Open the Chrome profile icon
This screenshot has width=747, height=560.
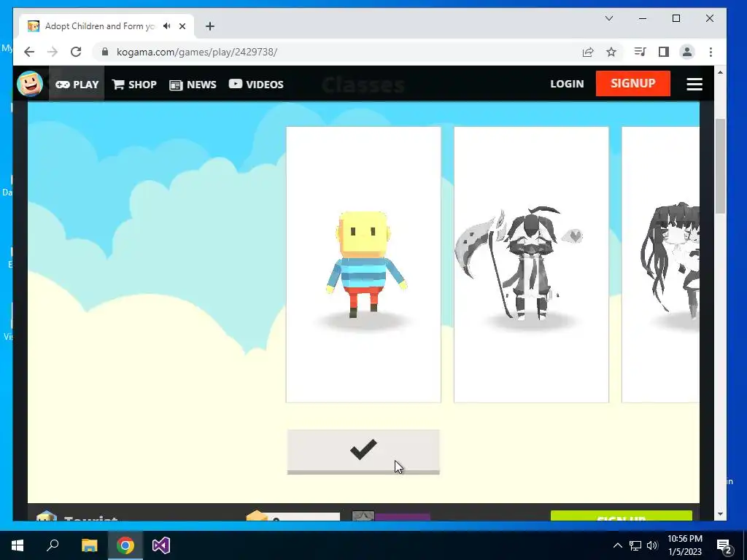click(687, 52)
